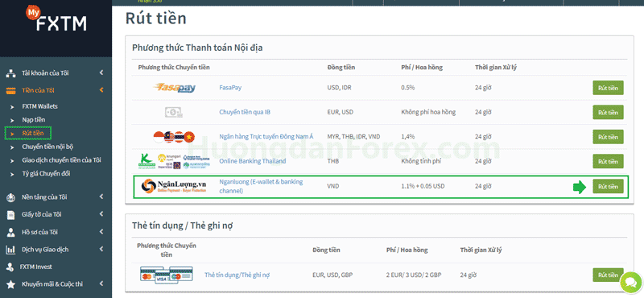Click the Tài khoản của Tôi sidebar icon
The width and height of the screenshot is (644, 298).
click(10, 73)
